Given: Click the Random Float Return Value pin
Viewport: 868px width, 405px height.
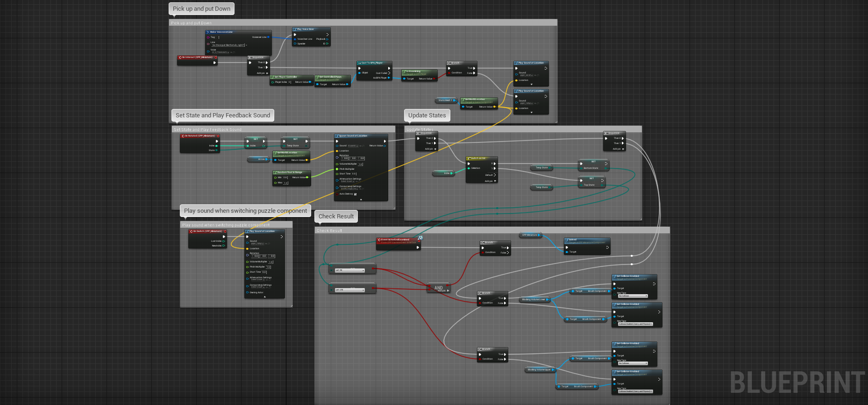Looking at the screenshot, I should click(307, 177).
